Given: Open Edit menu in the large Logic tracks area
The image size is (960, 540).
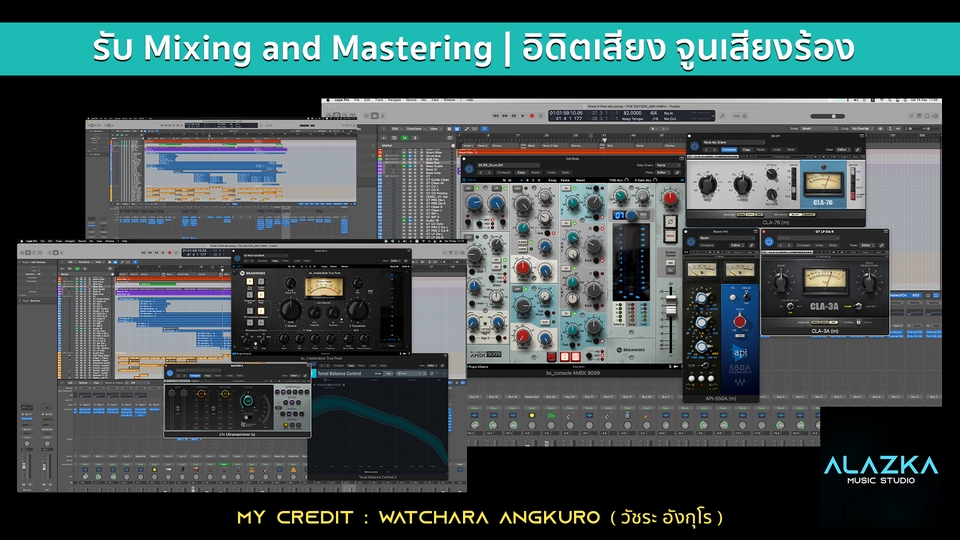Looking at the screenshot, I should point(397,129).
